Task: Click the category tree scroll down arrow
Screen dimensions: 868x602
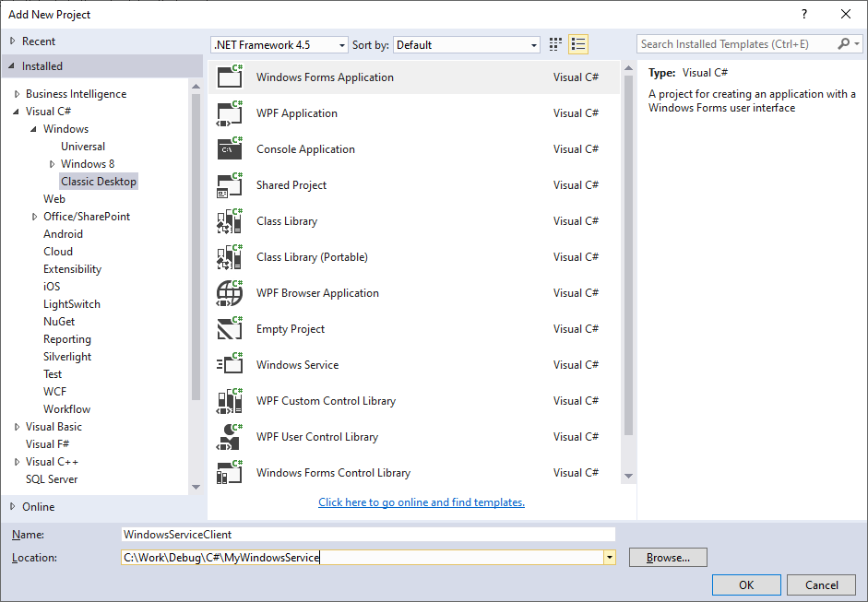Action: click(x=196, y=487)
